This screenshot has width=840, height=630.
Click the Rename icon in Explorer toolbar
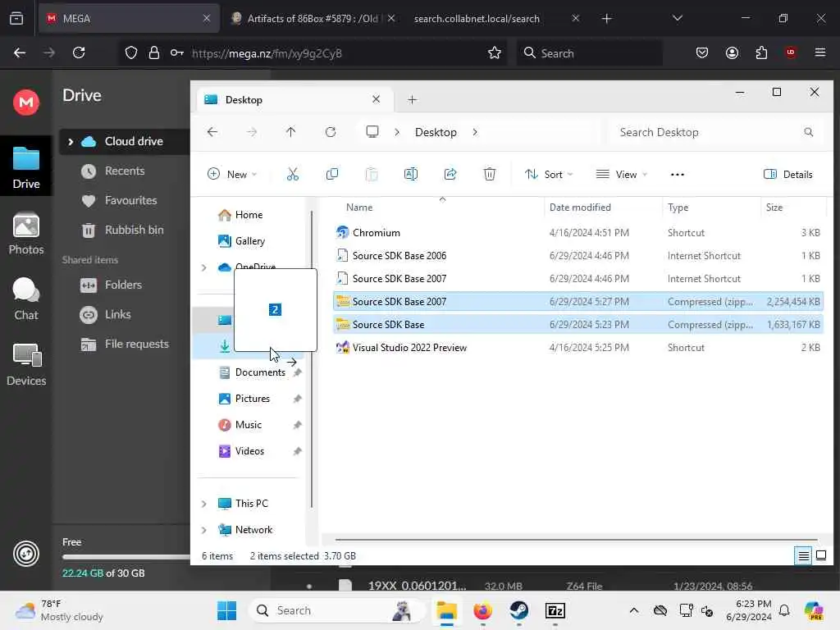(411, 174)
